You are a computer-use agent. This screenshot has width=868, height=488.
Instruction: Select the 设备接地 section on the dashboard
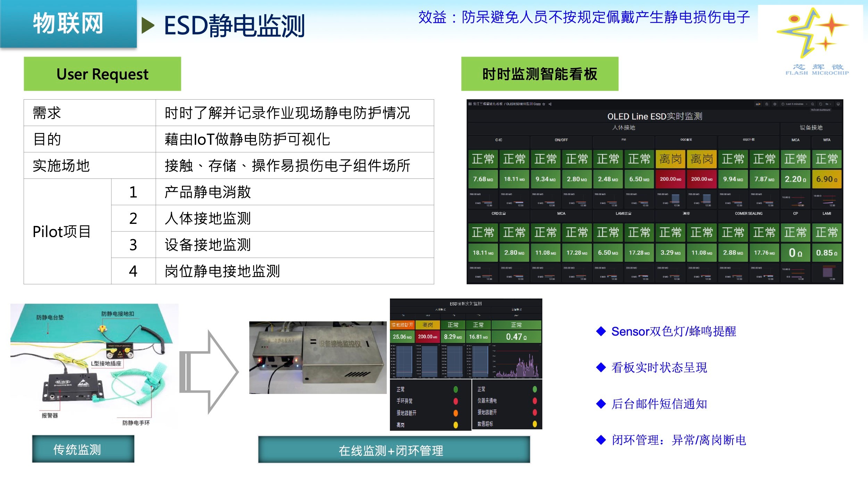(811, 127)
